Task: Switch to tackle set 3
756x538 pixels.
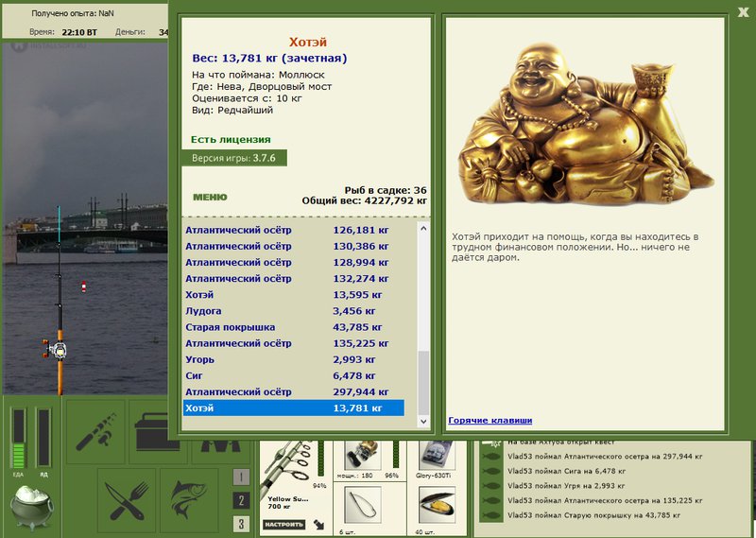Action: 241,524
